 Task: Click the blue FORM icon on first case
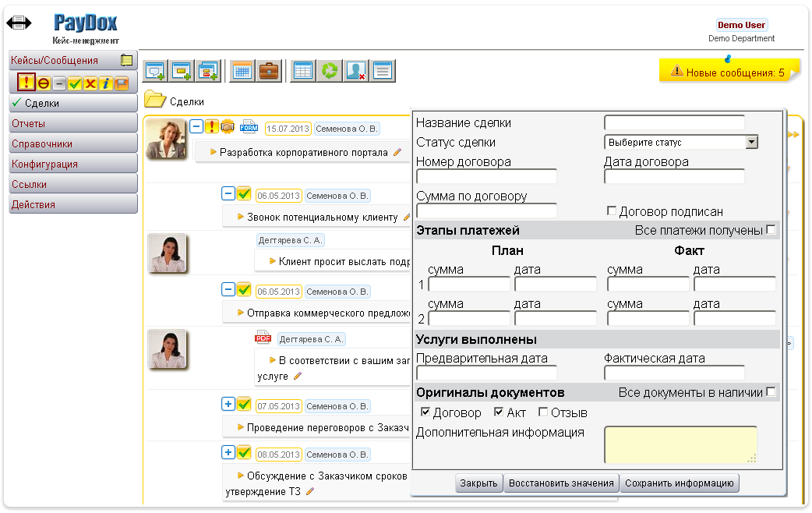tap(249, 127)
